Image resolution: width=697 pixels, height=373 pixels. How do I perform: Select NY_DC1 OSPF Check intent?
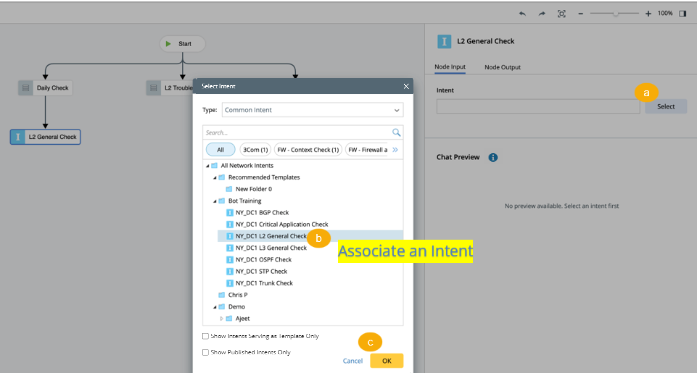[x=264, y=260]
